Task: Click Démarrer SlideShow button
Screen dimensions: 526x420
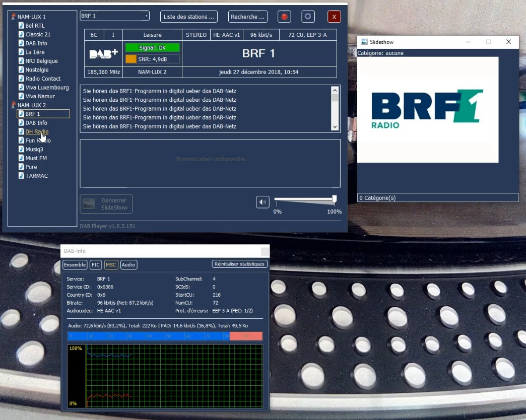Action: coord(106,204)
